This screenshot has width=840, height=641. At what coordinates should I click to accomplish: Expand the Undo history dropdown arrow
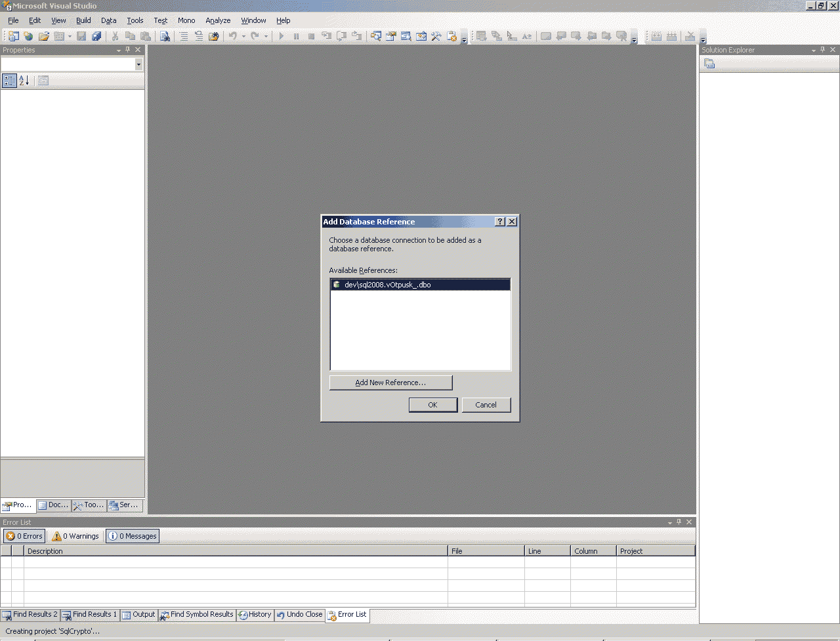pyautogui.click(x=243, y=37)
